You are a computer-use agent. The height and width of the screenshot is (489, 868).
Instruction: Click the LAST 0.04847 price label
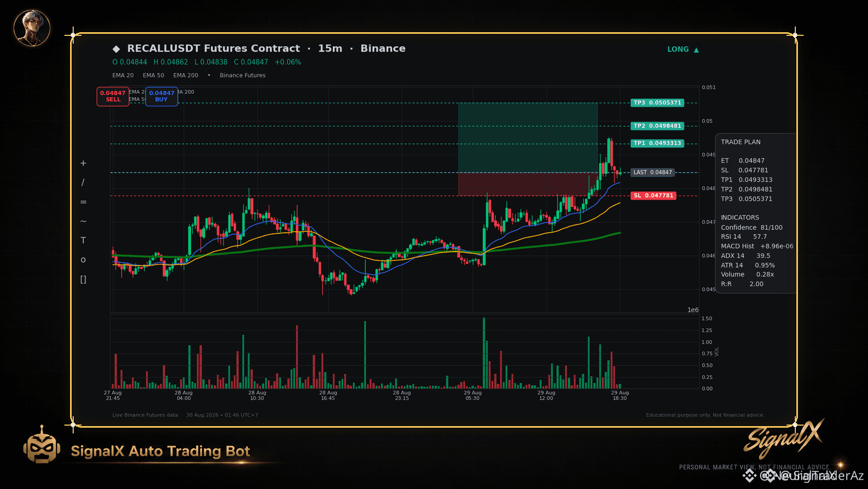653,172
